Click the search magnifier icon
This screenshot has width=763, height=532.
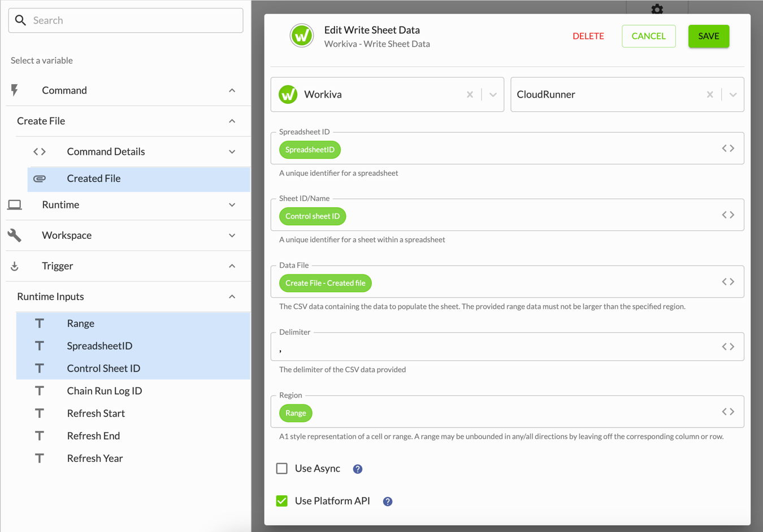pyautogui.click(x=20, y=20)
